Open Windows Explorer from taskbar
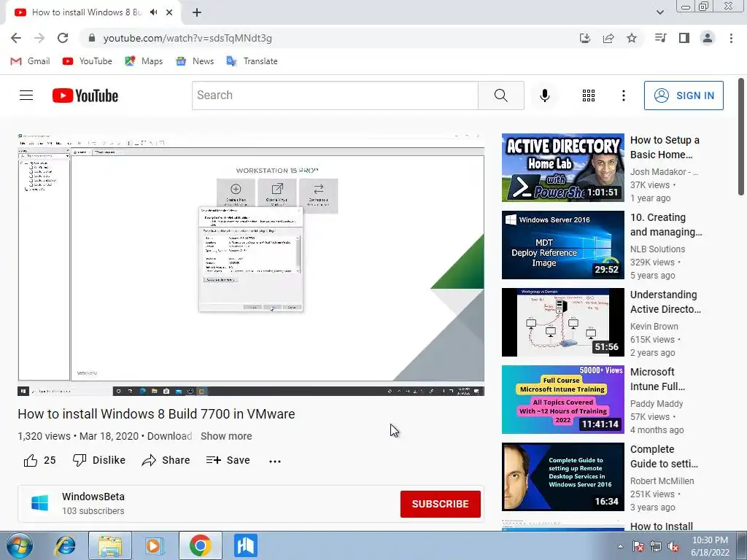Screen dimensions: 747x560 110,545
